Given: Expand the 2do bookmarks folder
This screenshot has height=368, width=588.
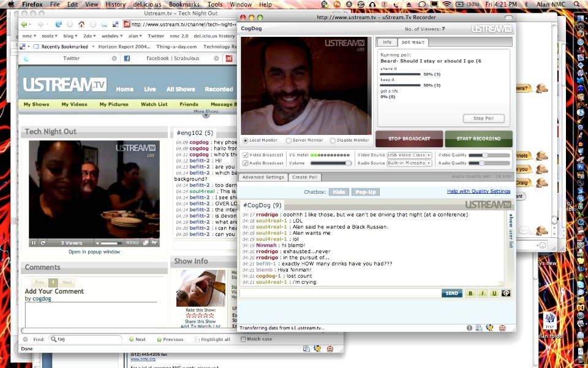Looking at the screenshot, I should (x=89, y=36).
